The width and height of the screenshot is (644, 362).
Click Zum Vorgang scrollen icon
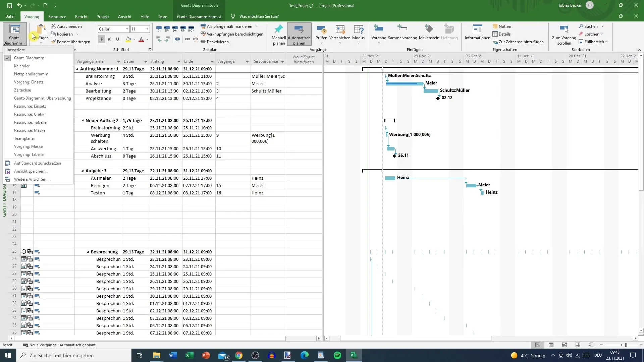[564, 29]
